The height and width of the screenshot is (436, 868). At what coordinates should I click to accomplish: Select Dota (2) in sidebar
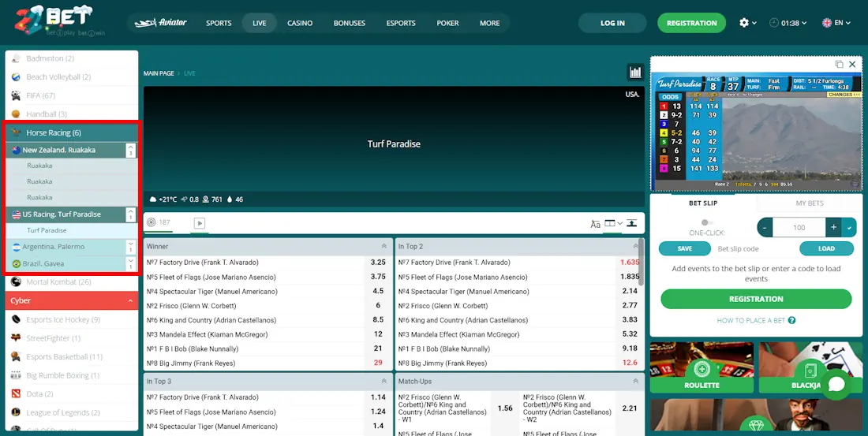72,394
